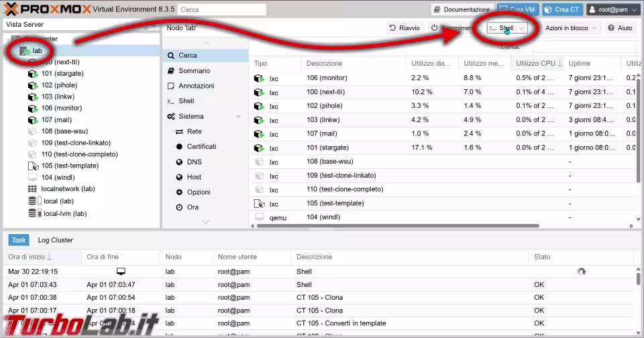Click lxc icon in 106 (monitor) table row
This screenshot has width=644, height=338.
click(259, 78)
